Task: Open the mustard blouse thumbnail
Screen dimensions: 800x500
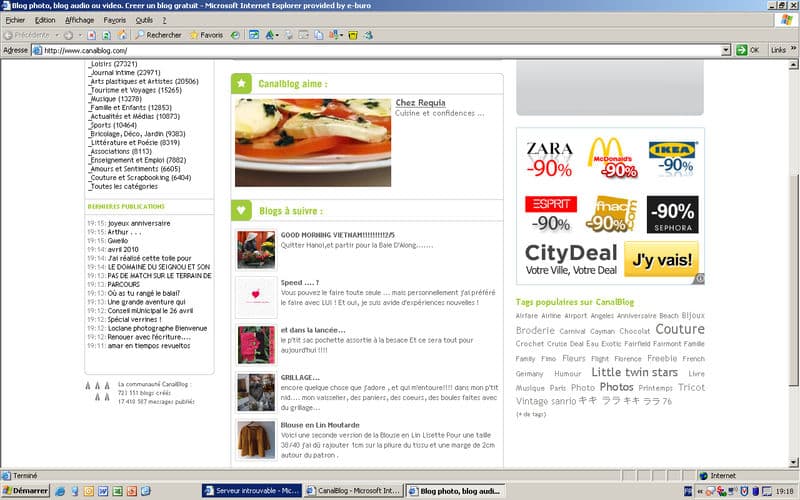Action: point(256,440)
